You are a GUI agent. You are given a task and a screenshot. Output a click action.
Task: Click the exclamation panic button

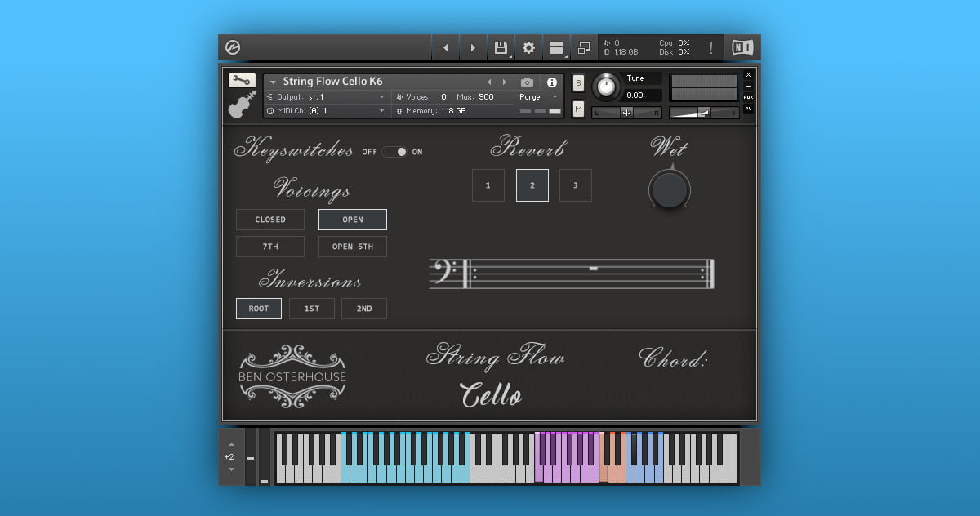(710, 48)
